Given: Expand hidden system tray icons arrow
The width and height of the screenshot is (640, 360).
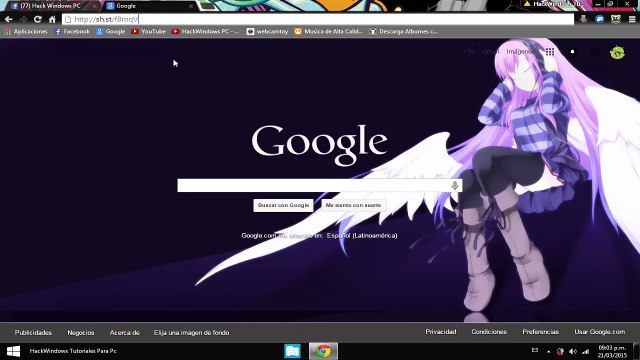Looking at the screenshot, I should click(548, 351).
